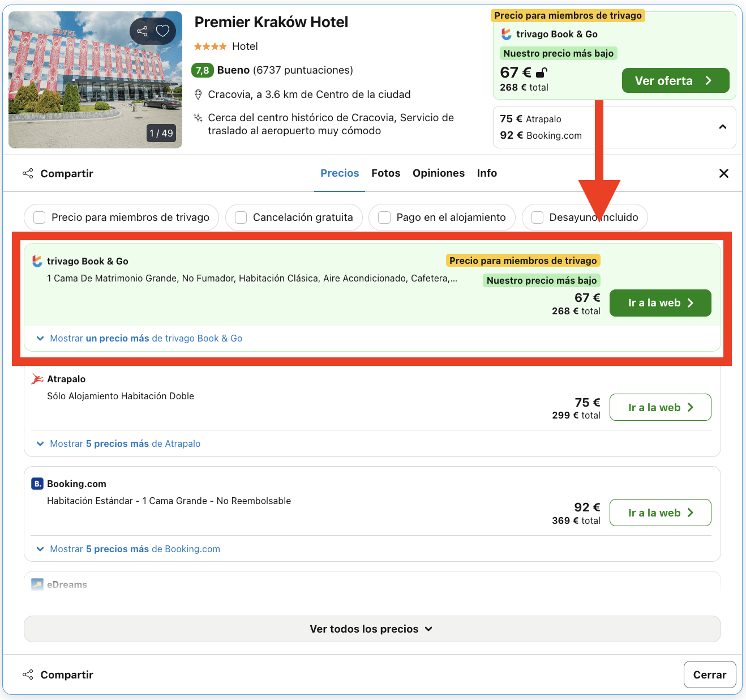Click the 7,8 rating badge
Image resolution: width=746 pixels, height=700 pixels.
[x=203, y=70]
